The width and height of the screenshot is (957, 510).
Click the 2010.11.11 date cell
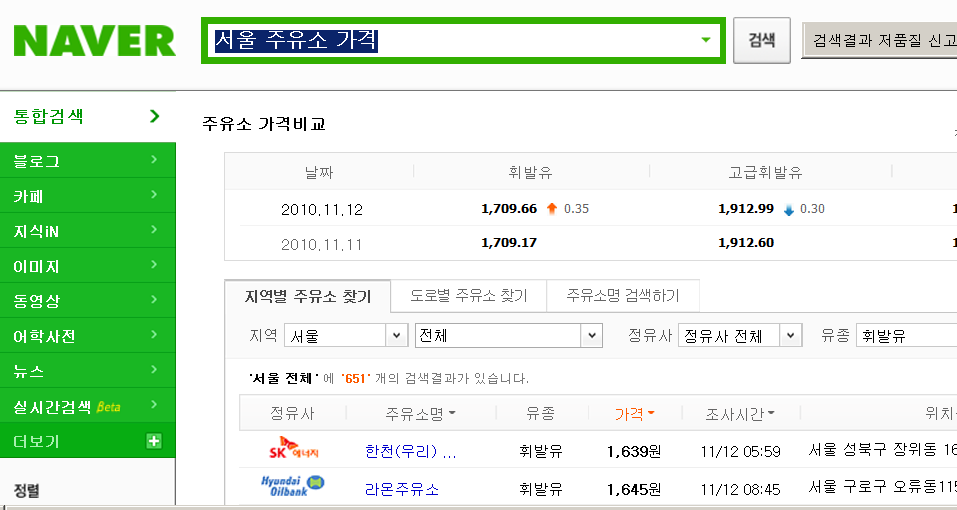(322, 245)
